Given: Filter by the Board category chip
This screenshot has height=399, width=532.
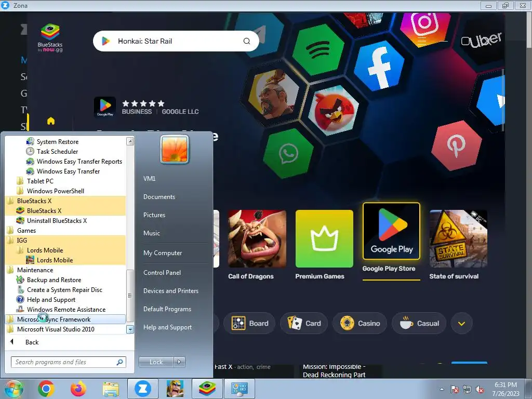Looking at the screenshot, I should pyautogui.click(x=249, y=323).
